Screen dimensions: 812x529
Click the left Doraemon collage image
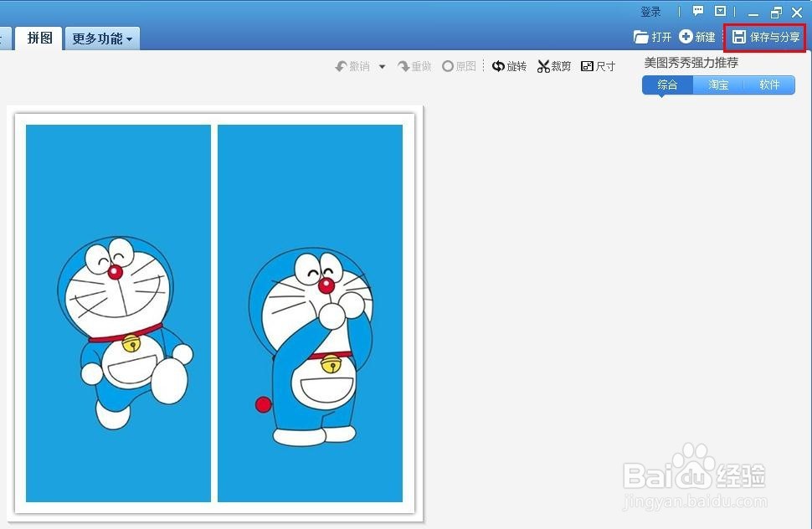pyautogui.click(x=118, y=313)
